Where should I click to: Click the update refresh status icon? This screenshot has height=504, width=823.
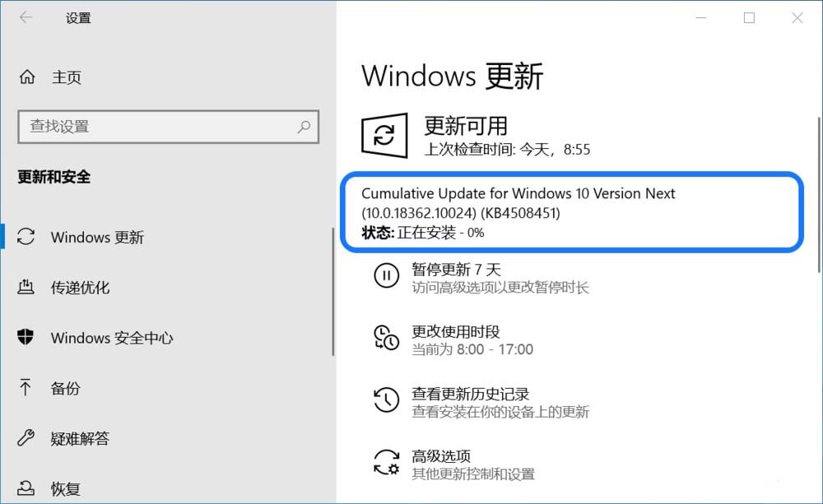click(384, 136)
